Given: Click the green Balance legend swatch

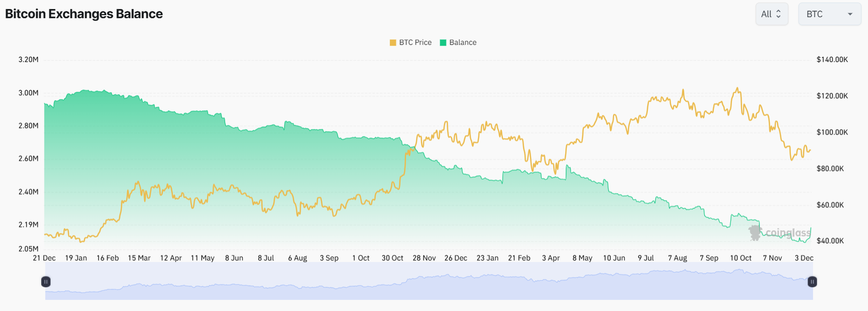Looking at the screenshot, I should pos(443,42).
